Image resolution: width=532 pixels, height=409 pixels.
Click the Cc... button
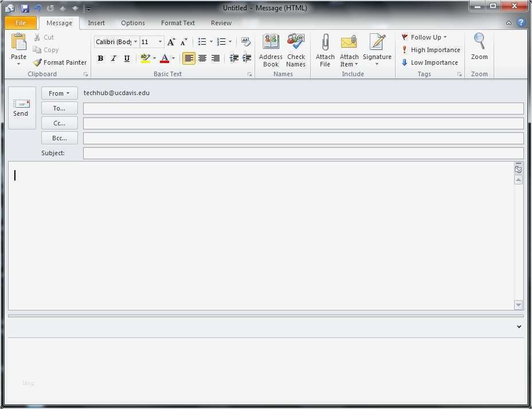click(60, 123)
